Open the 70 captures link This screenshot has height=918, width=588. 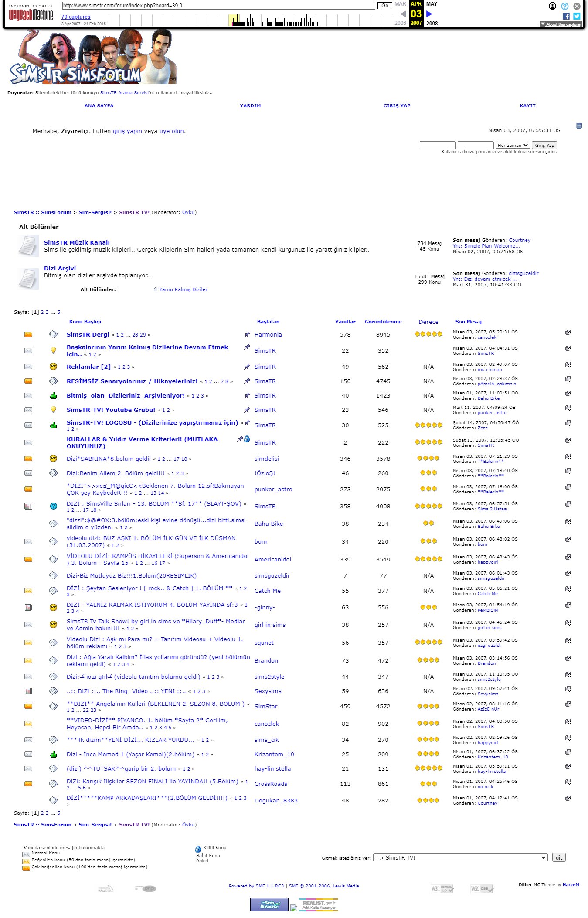point(76,17)
